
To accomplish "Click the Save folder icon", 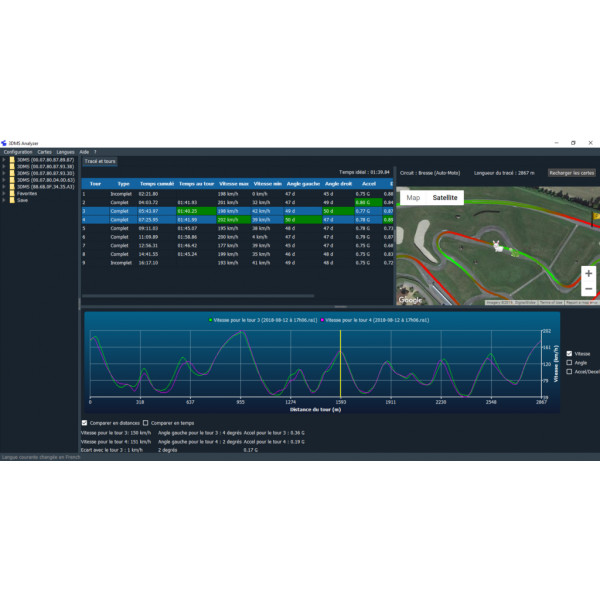I will pyautogui.click(x=12, y=199).
